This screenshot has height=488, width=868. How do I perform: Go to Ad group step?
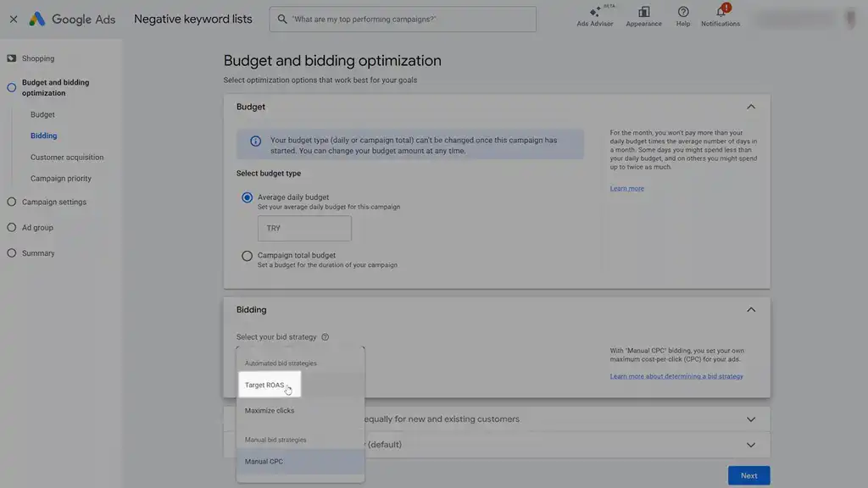point(37,227)
